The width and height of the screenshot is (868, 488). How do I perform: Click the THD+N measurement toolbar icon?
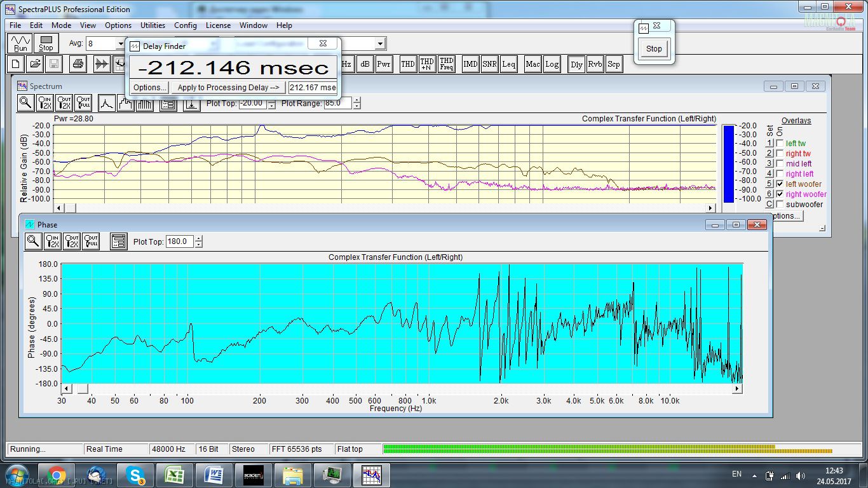427,64
